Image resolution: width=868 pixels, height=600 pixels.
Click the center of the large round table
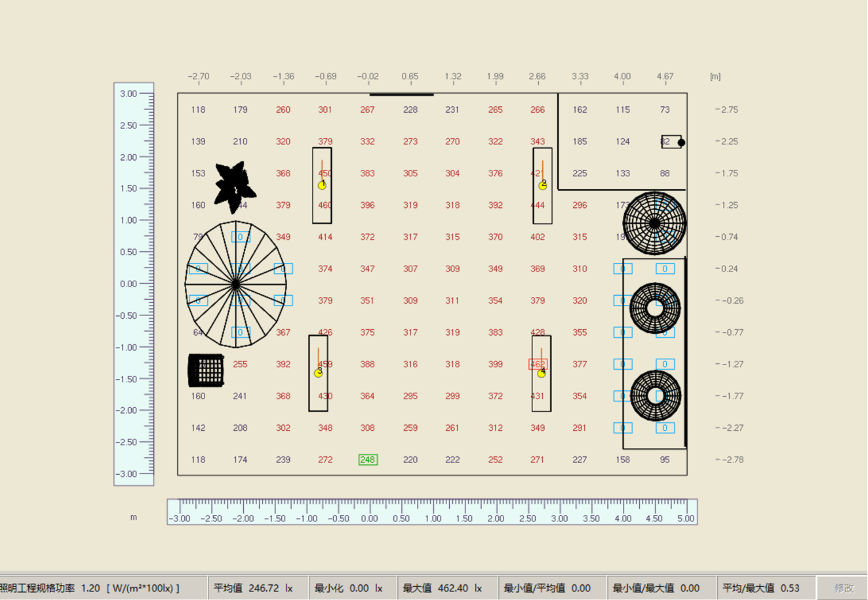[236, 285]
